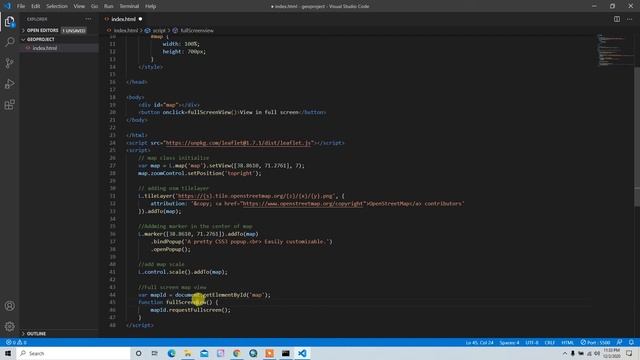
Task: Open the Explorer view in activity bar
Action: coord(9,21)
